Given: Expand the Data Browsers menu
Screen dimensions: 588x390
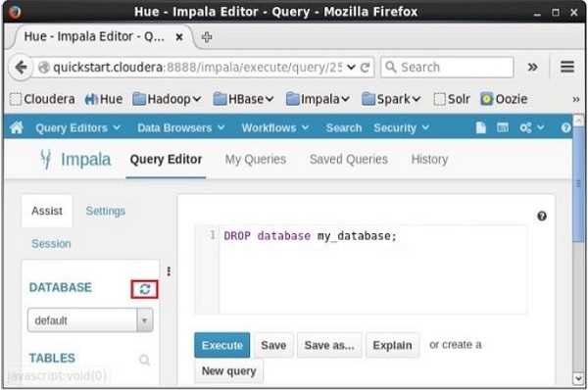Looking at the screenshot, I should pyautogui.click(x=181, y=127).
